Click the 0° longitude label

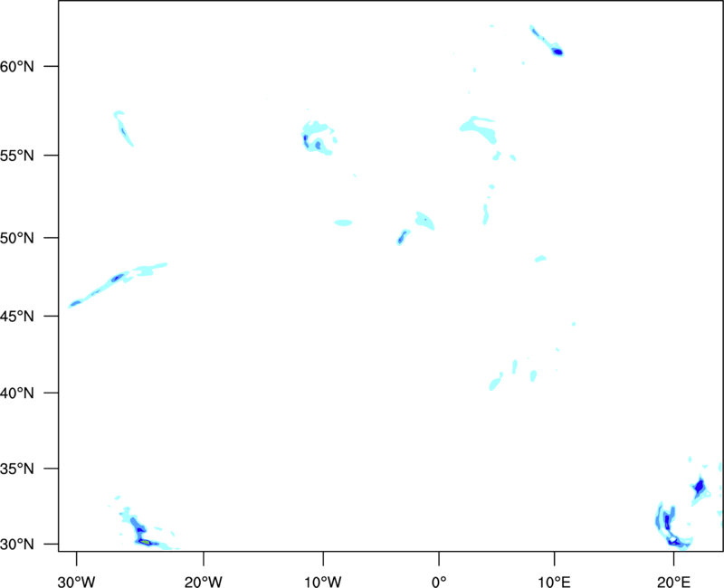tap(439, 582)
